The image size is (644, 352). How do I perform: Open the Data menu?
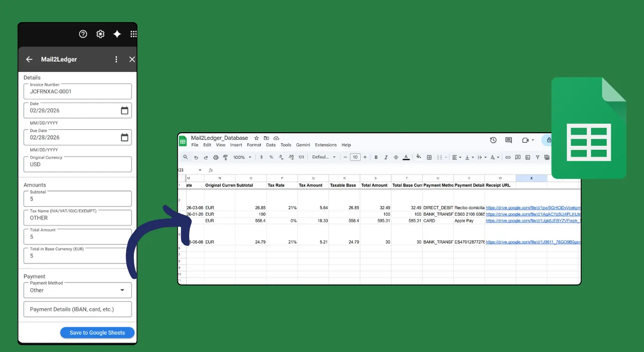click(x=271, y=145)
